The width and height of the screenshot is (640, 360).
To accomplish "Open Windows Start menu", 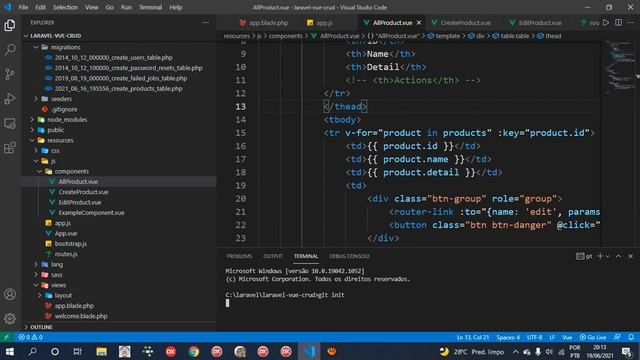I will 9,351.
